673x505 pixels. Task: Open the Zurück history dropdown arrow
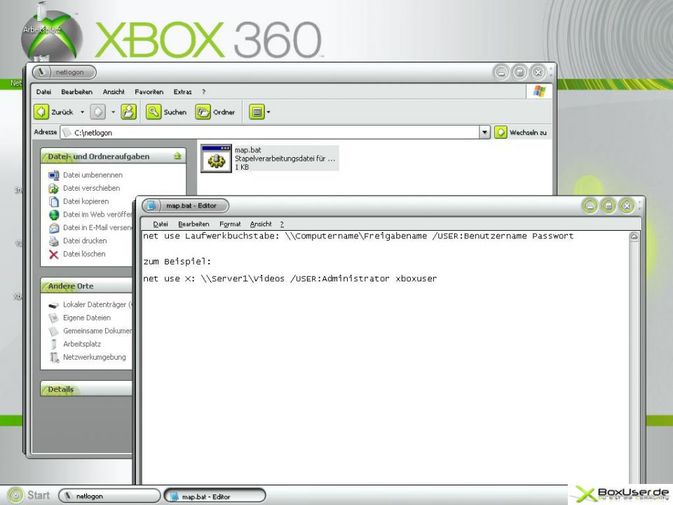[82, 112]
